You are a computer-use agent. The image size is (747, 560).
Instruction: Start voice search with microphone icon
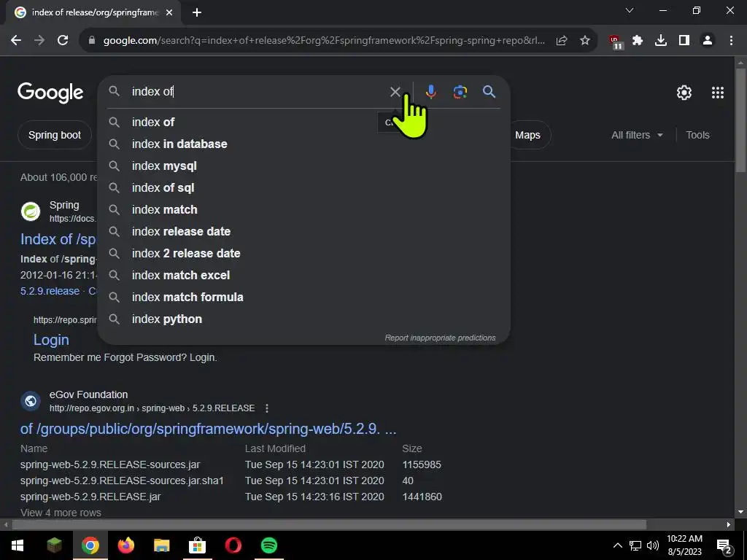tap(430, 91)
